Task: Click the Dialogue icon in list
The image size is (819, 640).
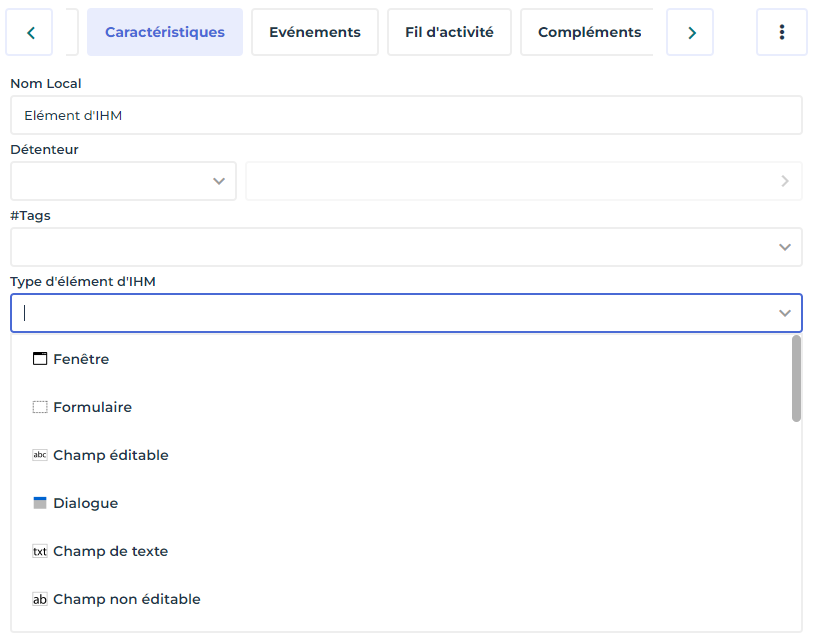Action: [40, 503]
